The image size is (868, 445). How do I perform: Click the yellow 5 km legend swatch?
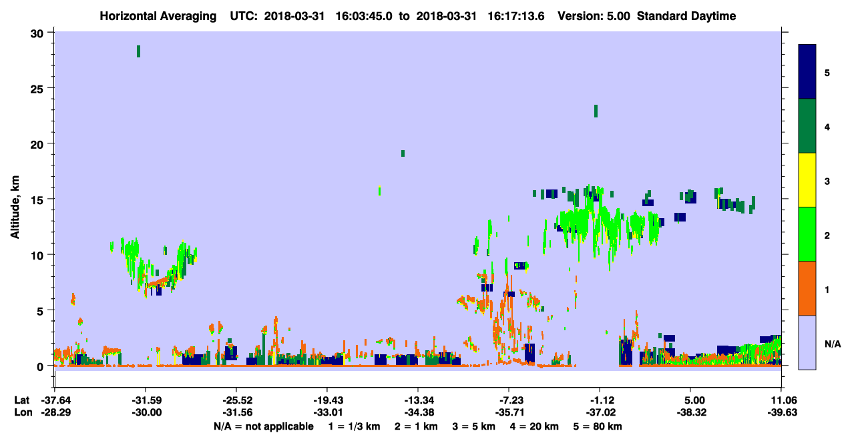pyautogui.click(x=807, y=180)
